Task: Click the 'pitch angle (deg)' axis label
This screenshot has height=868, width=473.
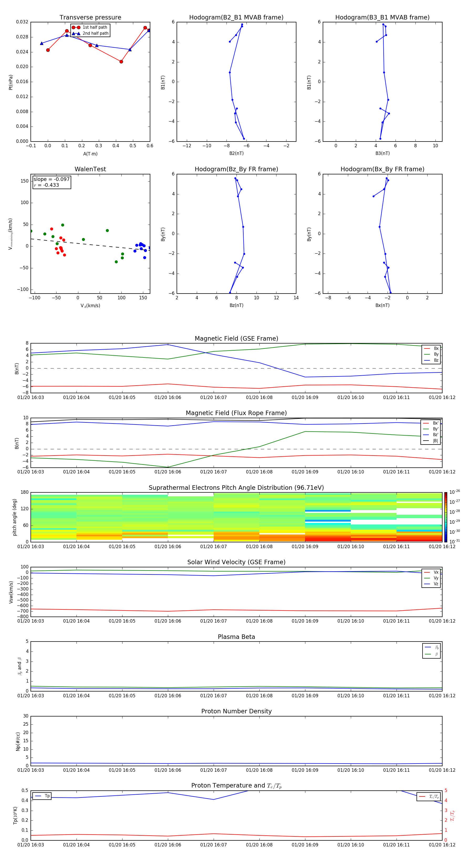Action: pyautogui.click(x=14, y=517)
